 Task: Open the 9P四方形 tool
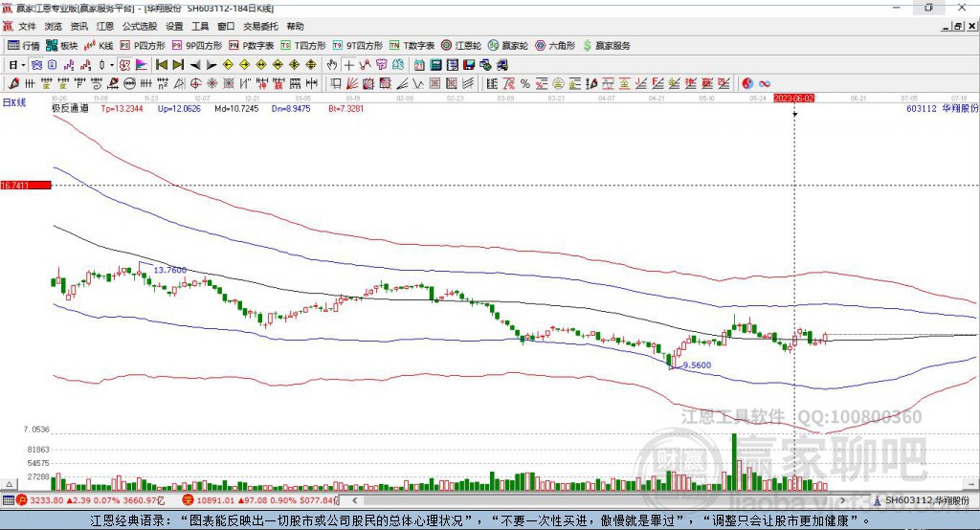tap(197, 46)
